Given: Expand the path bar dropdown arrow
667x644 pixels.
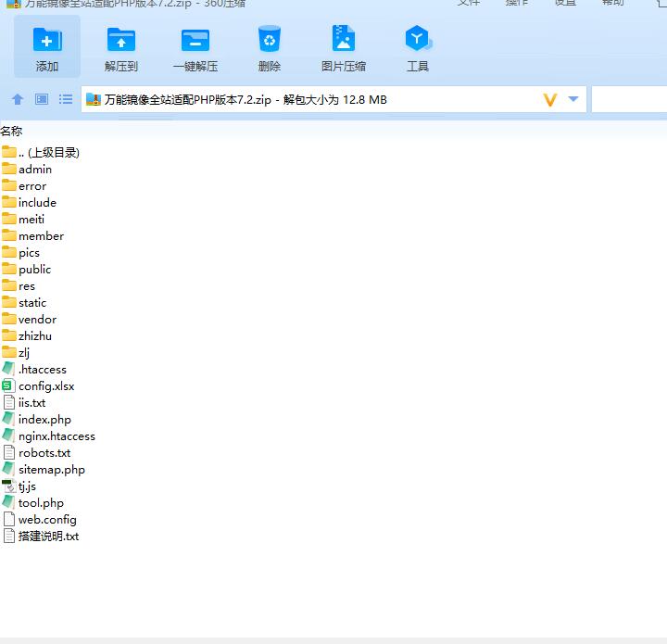Looking at the screenshot, I should click(573, 99).
